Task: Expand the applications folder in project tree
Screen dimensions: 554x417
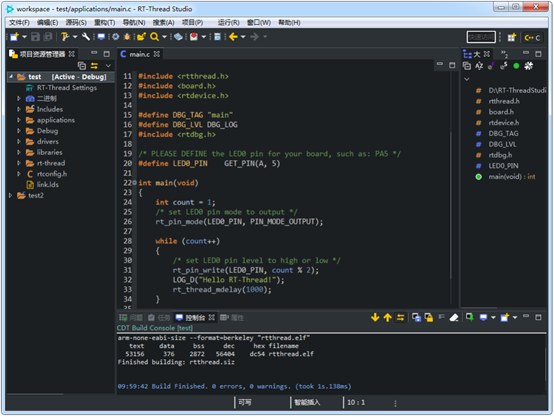Action: (19, 120)
